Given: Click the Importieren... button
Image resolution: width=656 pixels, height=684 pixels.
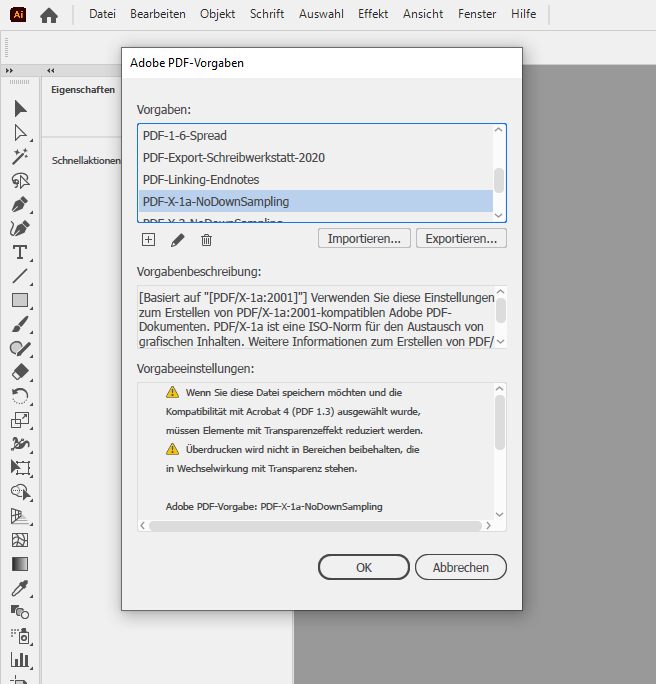Looking at the screenshot, I should coord(364,239).
